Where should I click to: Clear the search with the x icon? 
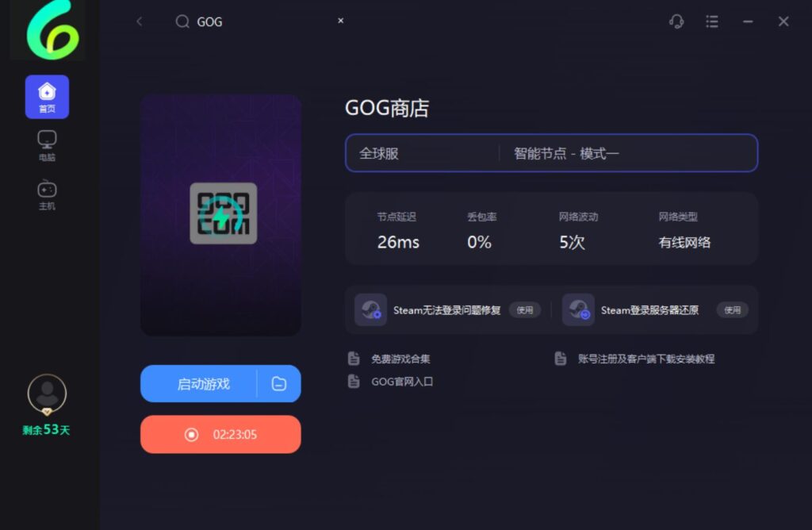pyautogui.click(x=341, y=21)
